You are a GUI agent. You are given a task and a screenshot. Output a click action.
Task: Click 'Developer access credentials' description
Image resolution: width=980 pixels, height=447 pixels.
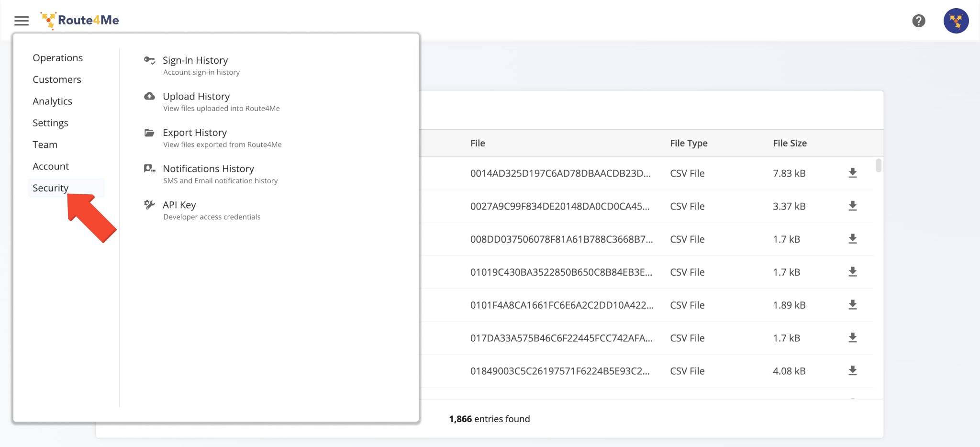click(212, 217)
